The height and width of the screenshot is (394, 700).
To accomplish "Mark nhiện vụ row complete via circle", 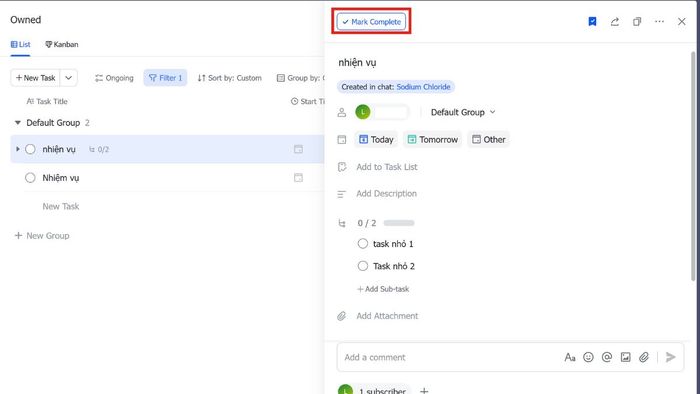I will pyautogui.click(x=30, y=149).
